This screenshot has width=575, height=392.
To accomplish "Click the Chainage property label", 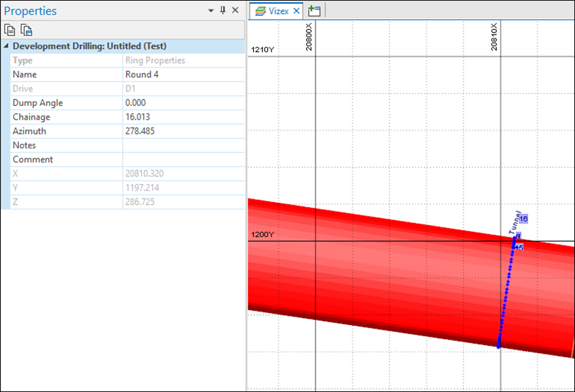I will point(31,117).
